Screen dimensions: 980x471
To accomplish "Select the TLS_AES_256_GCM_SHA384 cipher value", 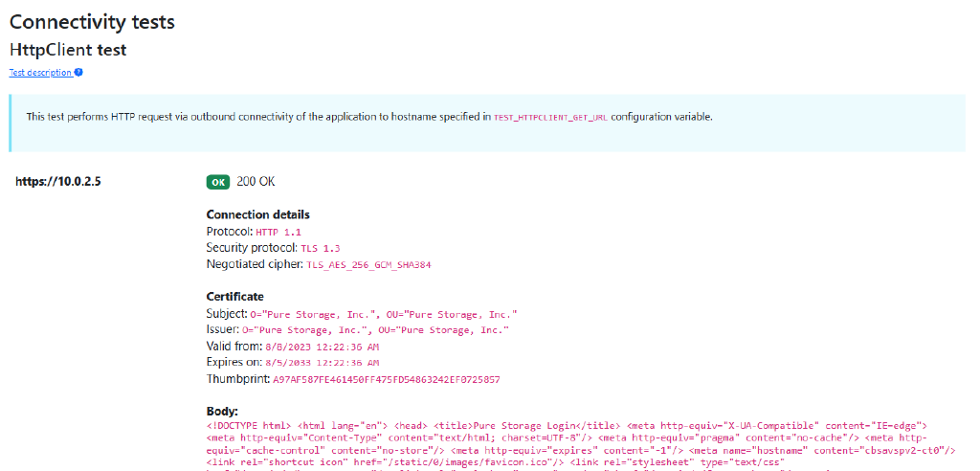I will pos(368,265).
